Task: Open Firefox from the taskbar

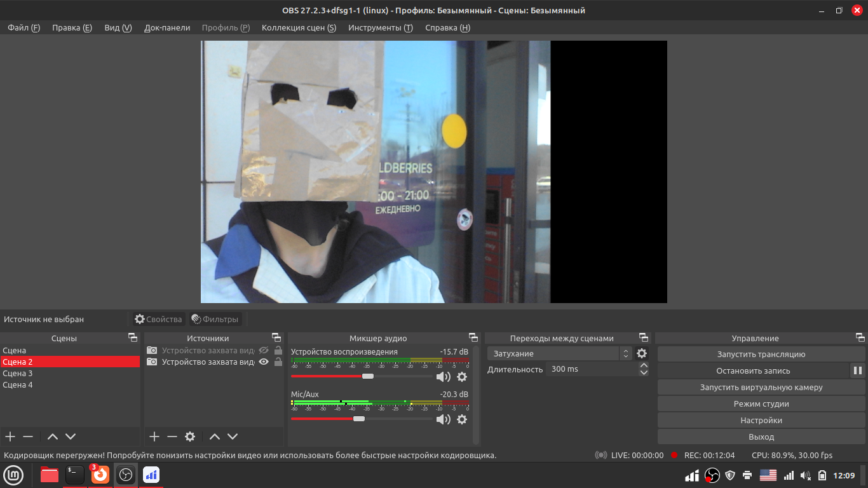Action: tap(100, 475)
